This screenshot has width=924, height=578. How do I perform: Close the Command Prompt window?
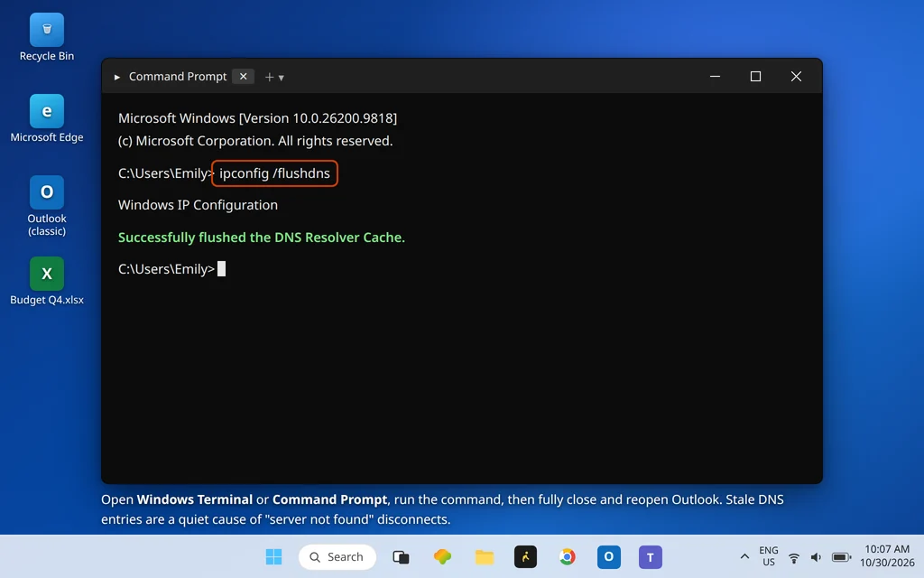point(796,77)
